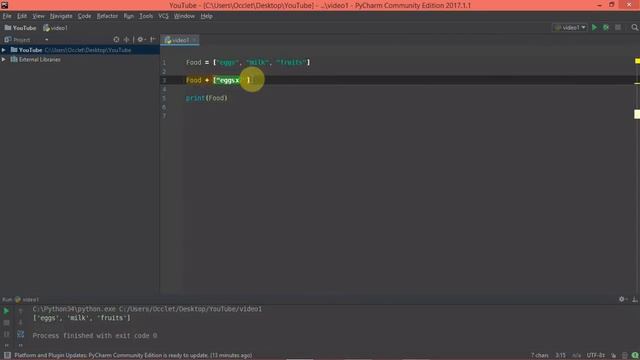Viewport: 640px width, 360px height.
Task: Open the Navigate menu
Action: point(61,16)
